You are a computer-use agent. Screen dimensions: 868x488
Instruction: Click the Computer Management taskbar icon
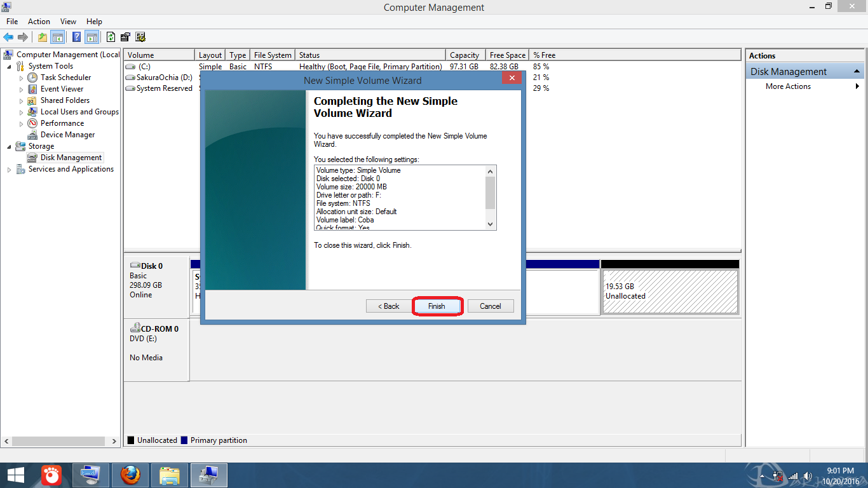209,475
